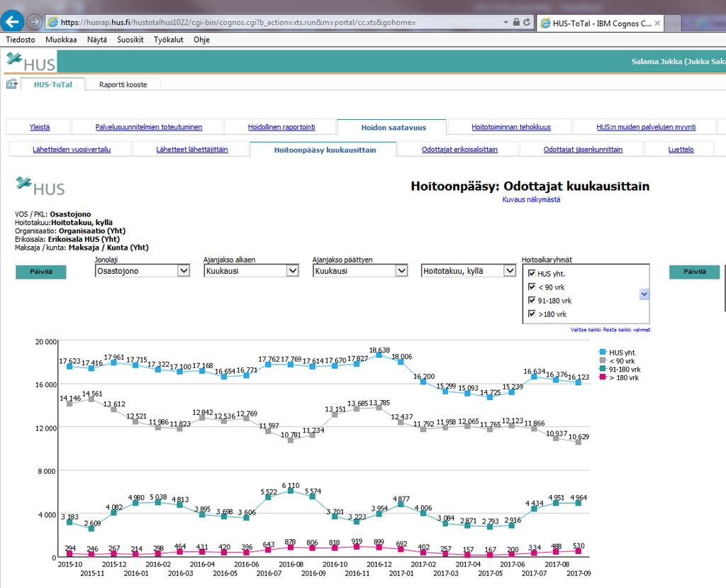Click the HUS logo above the report filters

click(40, 187)
